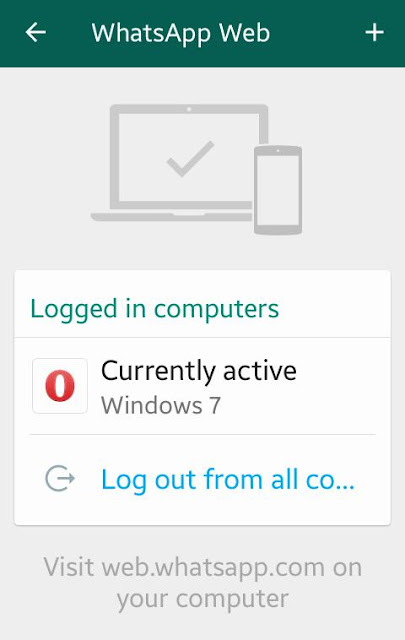The height and width of the screenshot is (640, 405).
Task: Click the log out arrow icon
Action: click(x=60, y=478)
